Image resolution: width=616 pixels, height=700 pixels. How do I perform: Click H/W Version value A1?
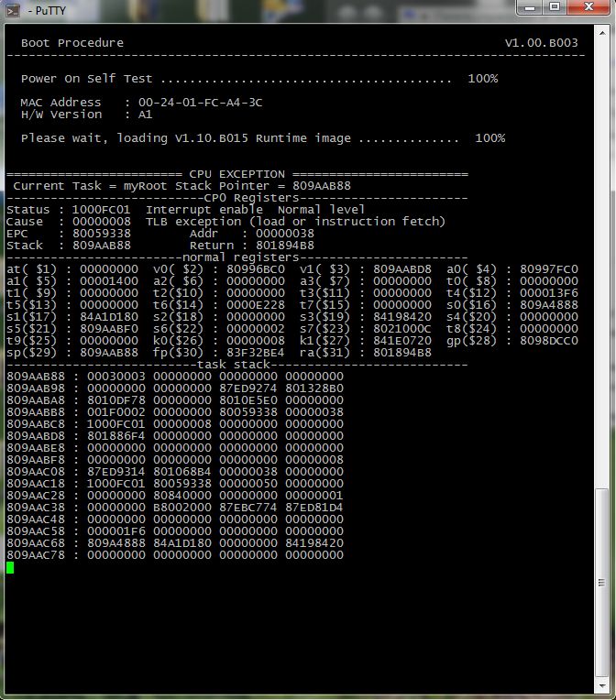145,115
